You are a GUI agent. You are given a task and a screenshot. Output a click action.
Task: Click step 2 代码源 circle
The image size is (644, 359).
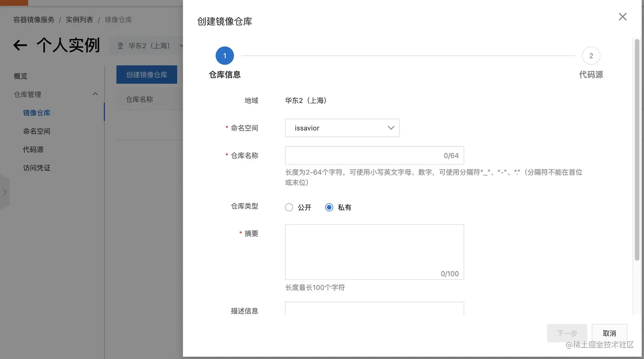coord(591,56)
